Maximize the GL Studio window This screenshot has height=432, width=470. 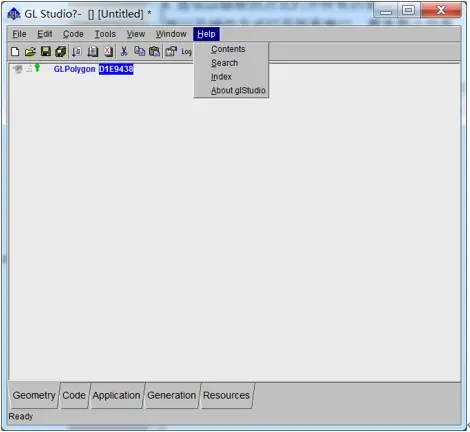point(408,10)
